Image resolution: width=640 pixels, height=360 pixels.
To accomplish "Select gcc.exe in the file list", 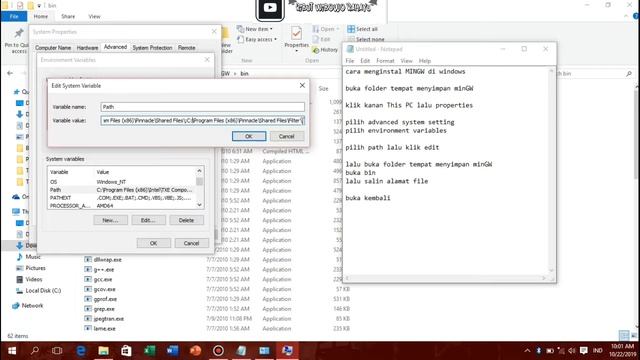I will tap(103, 279).
